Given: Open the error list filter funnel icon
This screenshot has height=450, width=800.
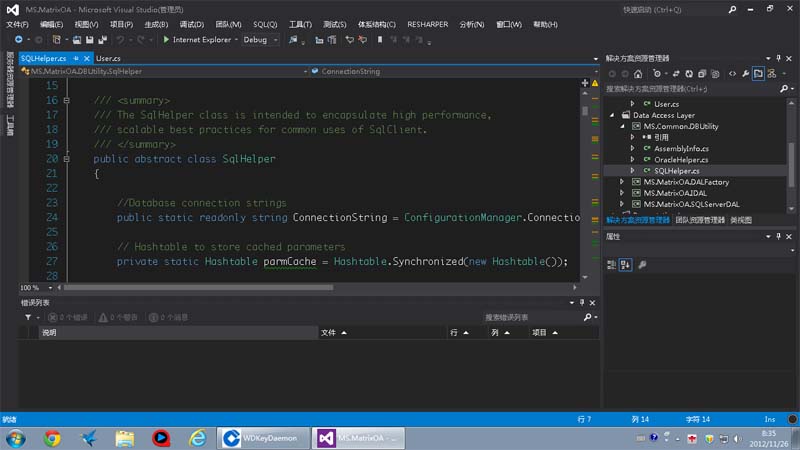Looking at the screenshot, I should tap(28, 317).
